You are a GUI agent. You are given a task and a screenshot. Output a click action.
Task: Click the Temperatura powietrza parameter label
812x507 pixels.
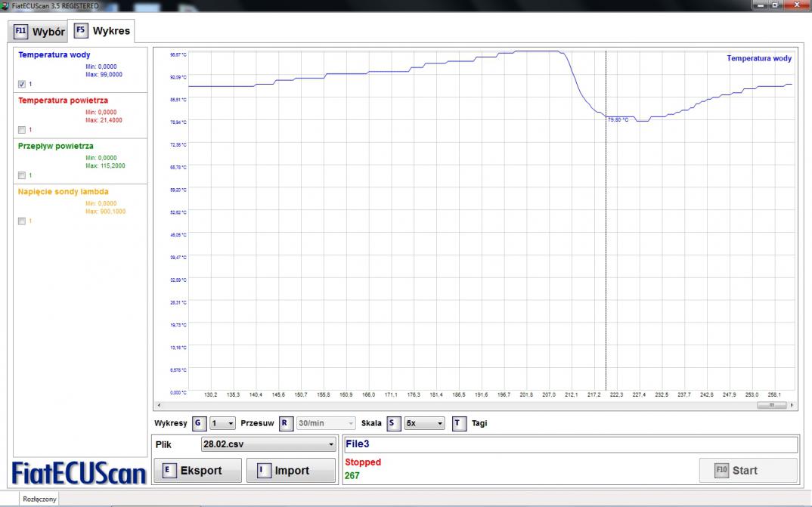click(64, 100)
